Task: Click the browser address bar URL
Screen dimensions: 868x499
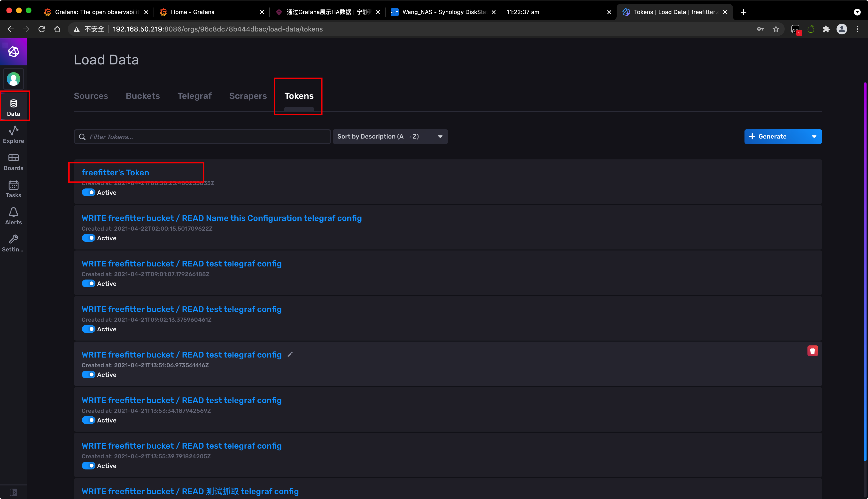Action: 217,29
